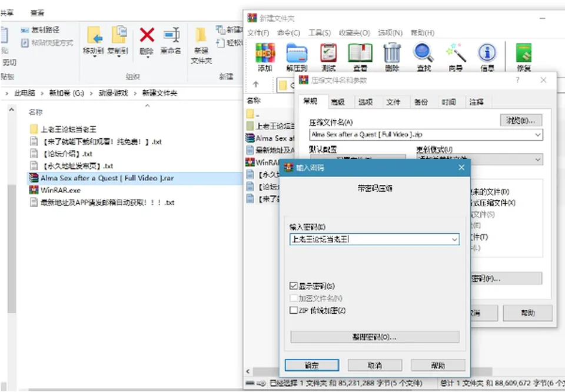Image resolution: width=565 pixels, height=392 pixels.
Task: Switch to the Time (时间) tab
Action: point(448,102)
